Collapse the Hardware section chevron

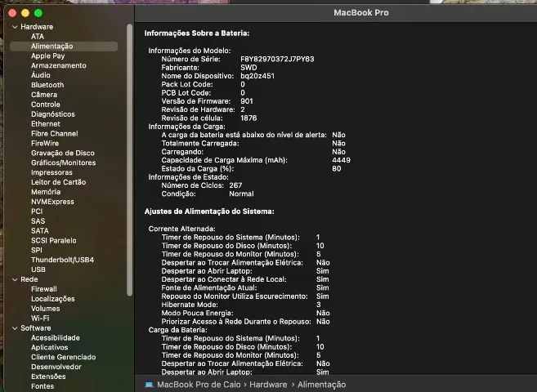(15, 27)
